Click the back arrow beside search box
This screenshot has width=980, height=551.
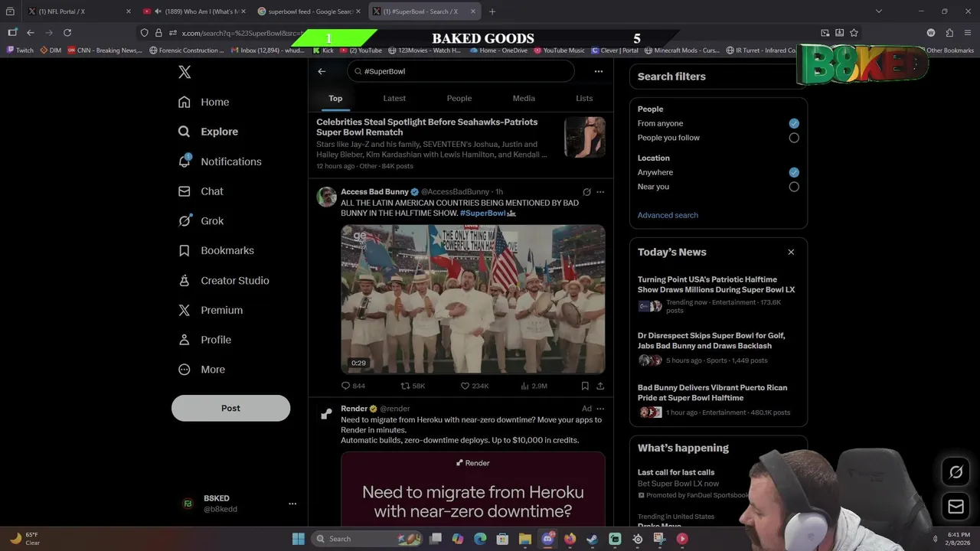(x=322, y=71)
